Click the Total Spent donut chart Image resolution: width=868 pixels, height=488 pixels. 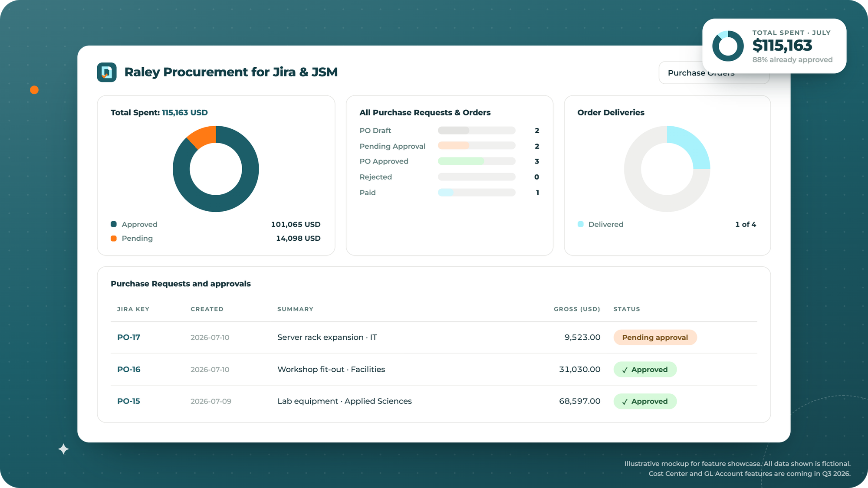coord(216,169)
